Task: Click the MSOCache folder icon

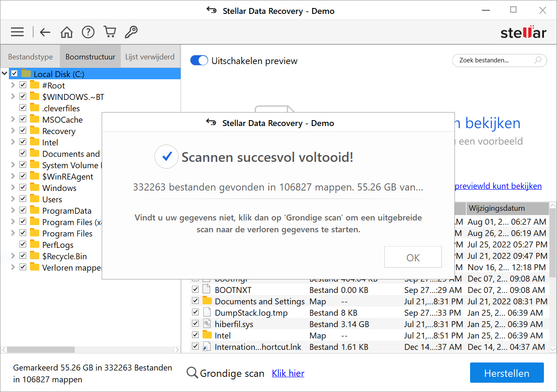Action: (35, 119)
